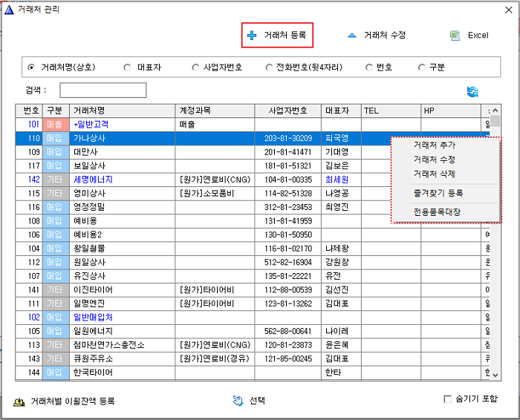
Task: Sort by the 대표자 column header
Action: (x=341, y=111)
